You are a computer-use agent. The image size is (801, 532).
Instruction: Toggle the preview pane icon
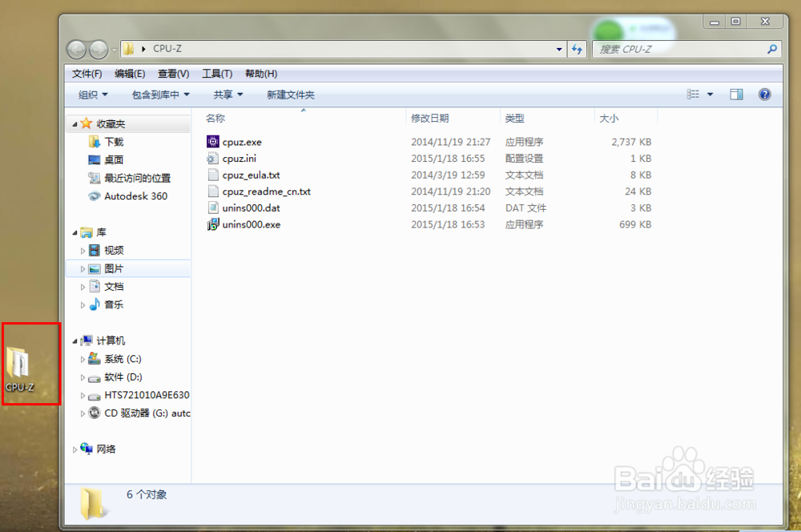(x=736, y=94)
